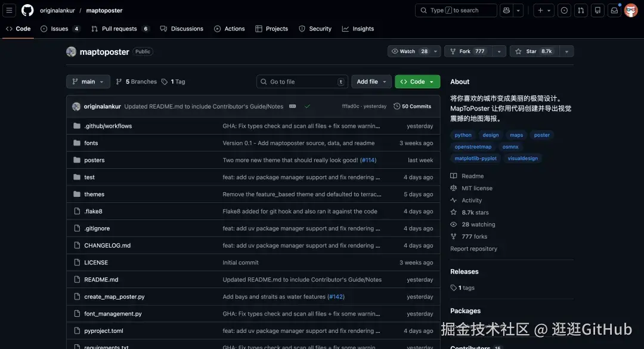Open the main branch dropdown
Image resolution: width=644 pixels, height=349 pixels.
(88, 82)
